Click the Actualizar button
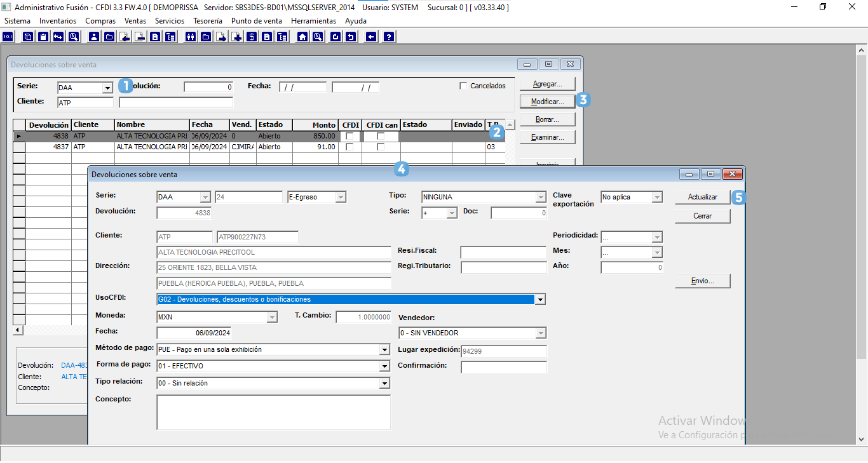The height and width of the screenshot is (463, 868). [703, 197]
